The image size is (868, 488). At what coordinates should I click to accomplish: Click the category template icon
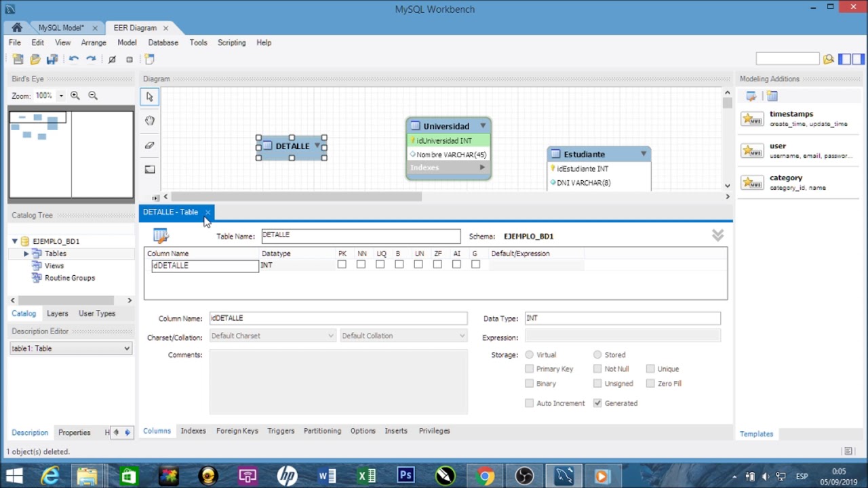(752, 182)
